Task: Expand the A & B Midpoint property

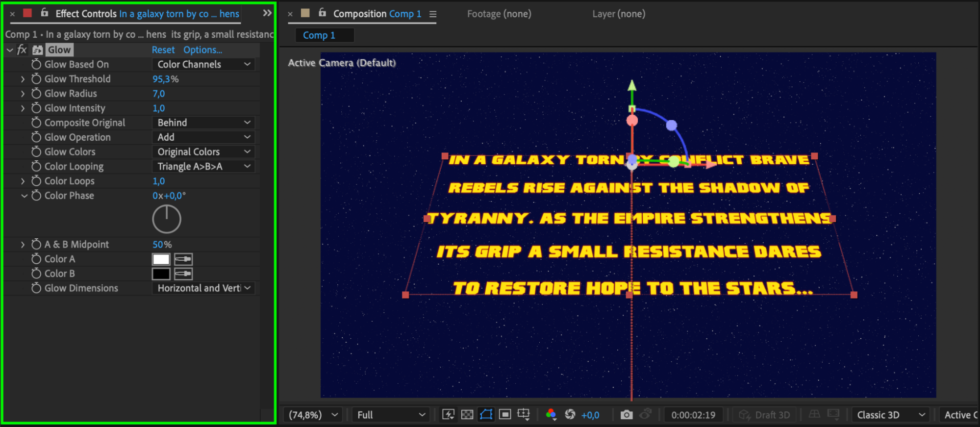Action: [x=23, y=244]
